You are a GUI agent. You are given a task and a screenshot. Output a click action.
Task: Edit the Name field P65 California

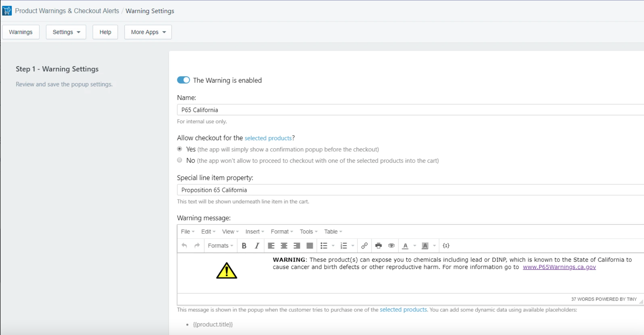pos(410,110)
